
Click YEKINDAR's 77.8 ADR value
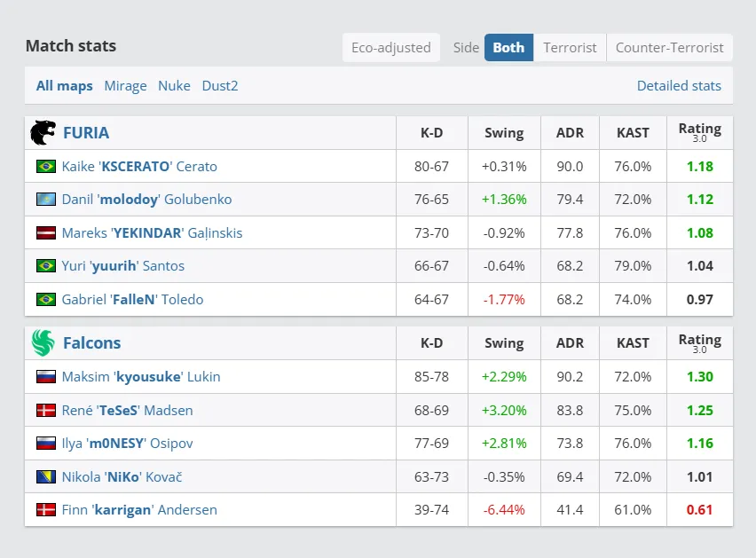pos(570,232)
